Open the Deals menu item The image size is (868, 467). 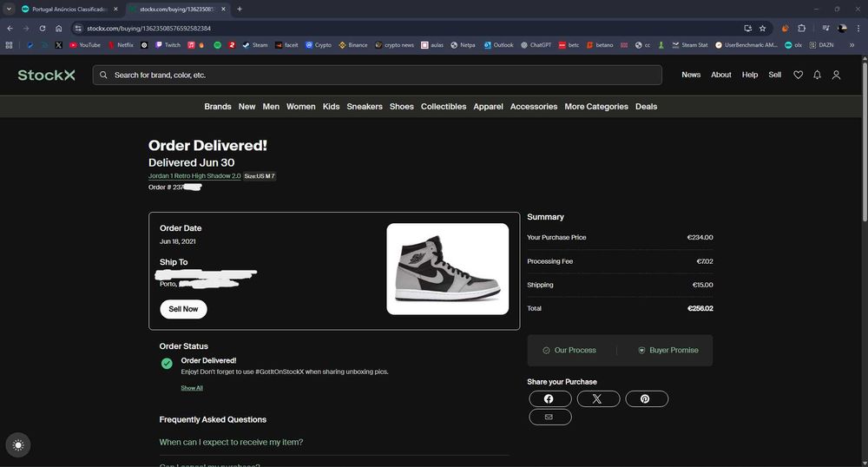(646, 107)
